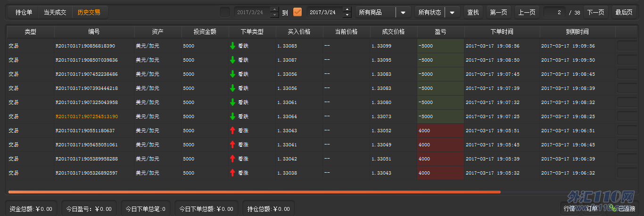Sort by 当前价格 column header
The width and height of the screenshot is (644, 216).
tap(347, 32)
